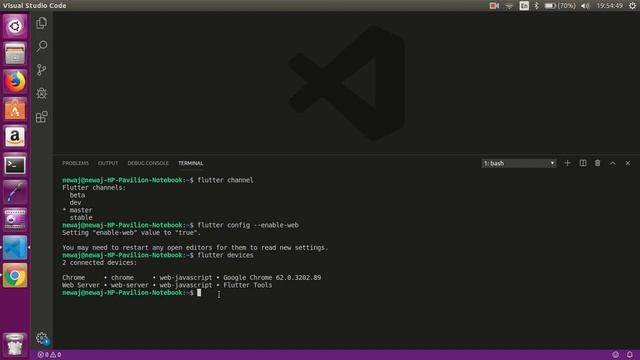Open the Trash from the launcher

tap(15, 344)
